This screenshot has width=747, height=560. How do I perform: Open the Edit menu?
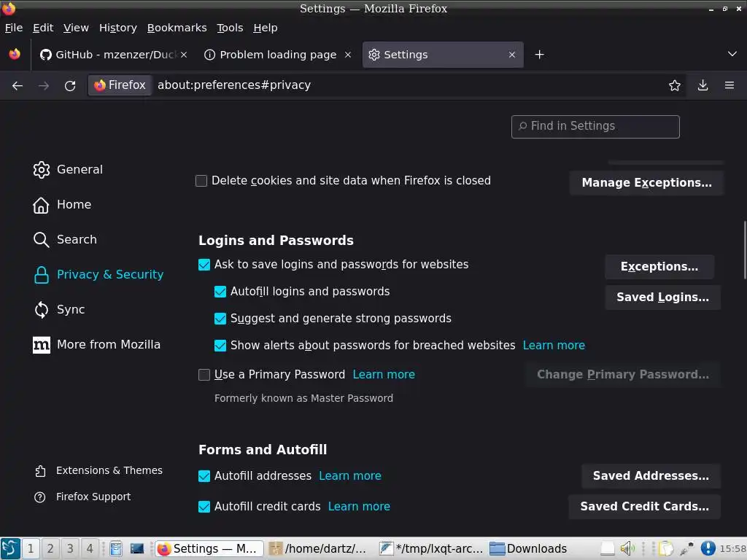pyautogui.click(x=43, y=28)
